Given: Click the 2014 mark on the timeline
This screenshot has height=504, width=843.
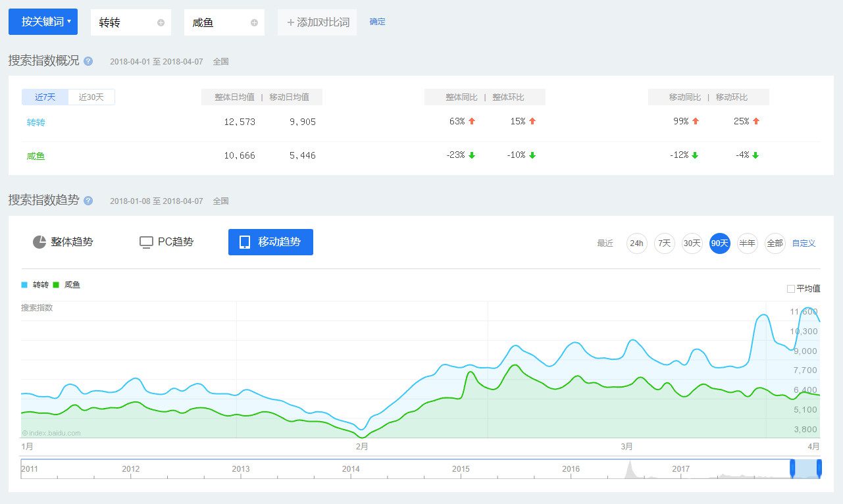Looking at the screenshot, I should point(351,469).
